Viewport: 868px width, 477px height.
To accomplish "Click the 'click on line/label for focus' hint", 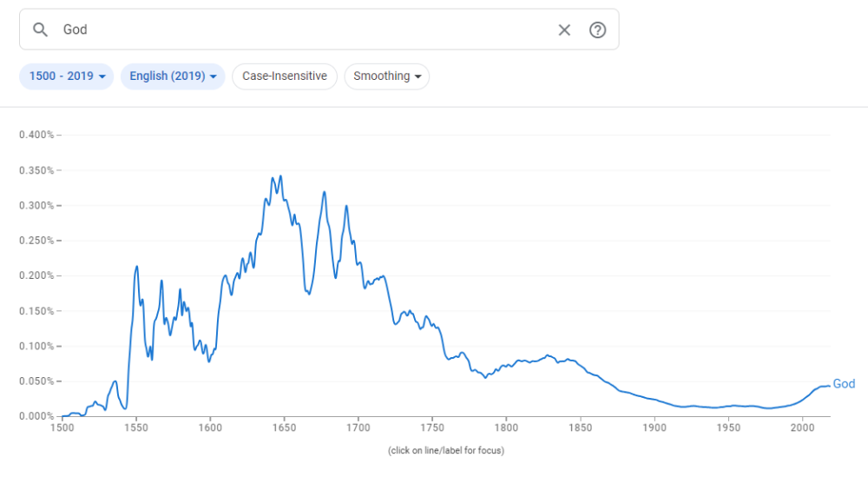I will pos(445,450).
